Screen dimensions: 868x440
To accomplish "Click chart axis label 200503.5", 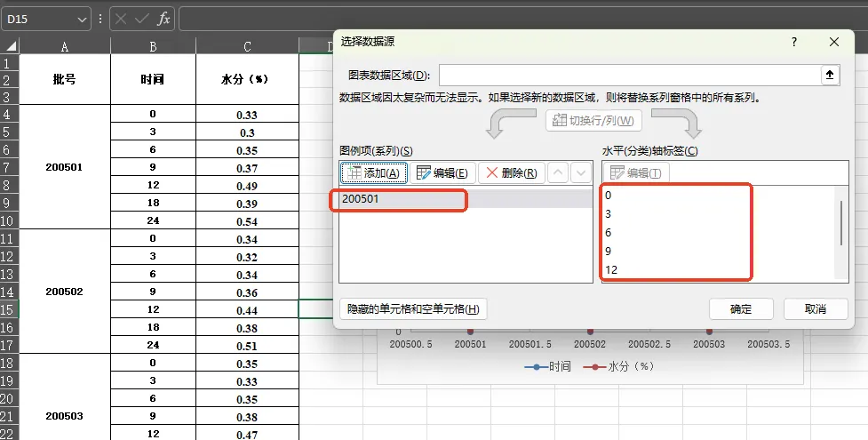I will [x=768, y=344].
